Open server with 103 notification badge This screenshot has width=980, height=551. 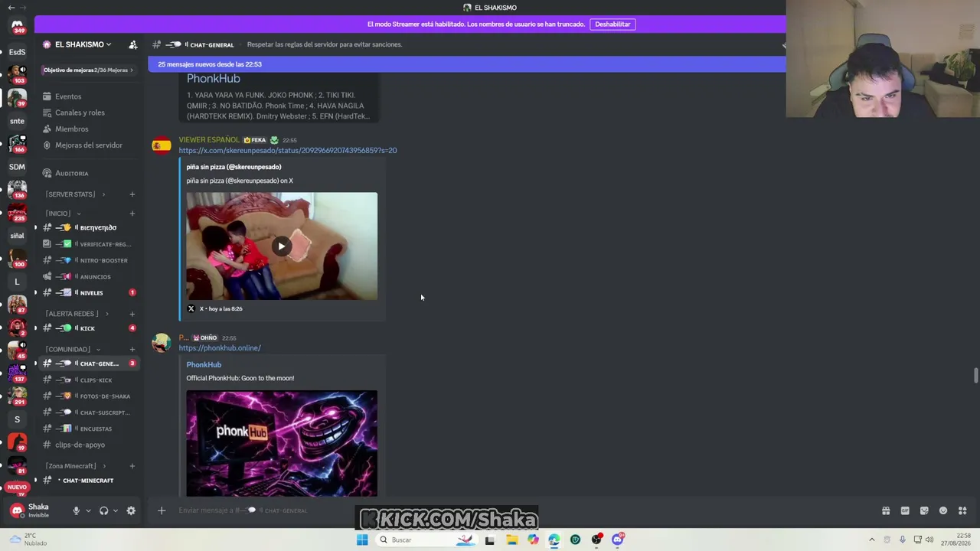17,75
